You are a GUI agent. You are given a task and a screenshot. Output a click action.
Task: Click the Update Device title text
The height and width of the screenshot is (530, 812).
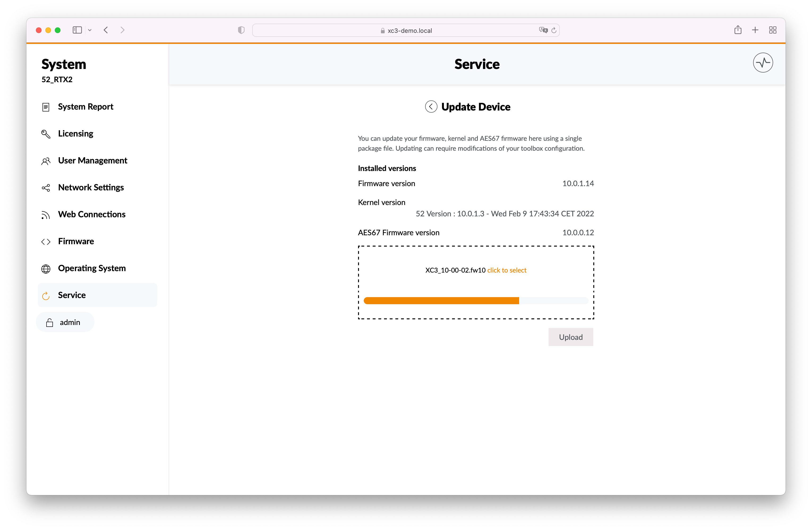[x=476, y=107]
